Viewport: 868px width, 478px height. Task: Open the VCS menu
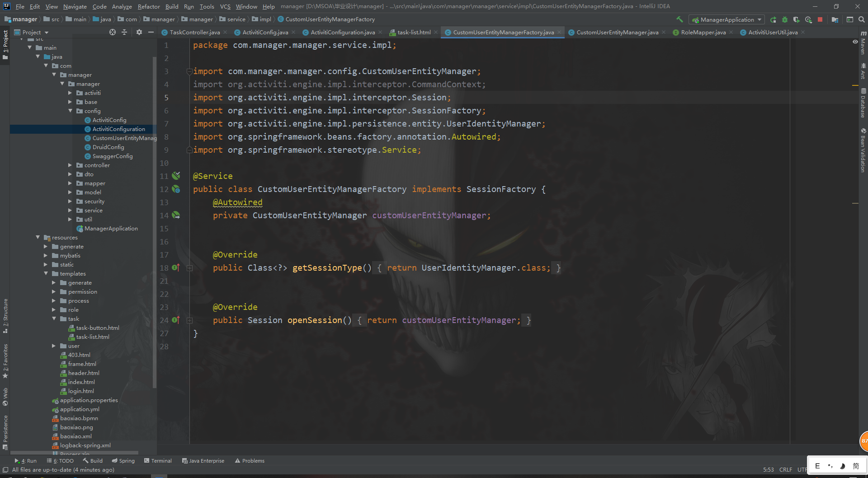pos(225,6)
